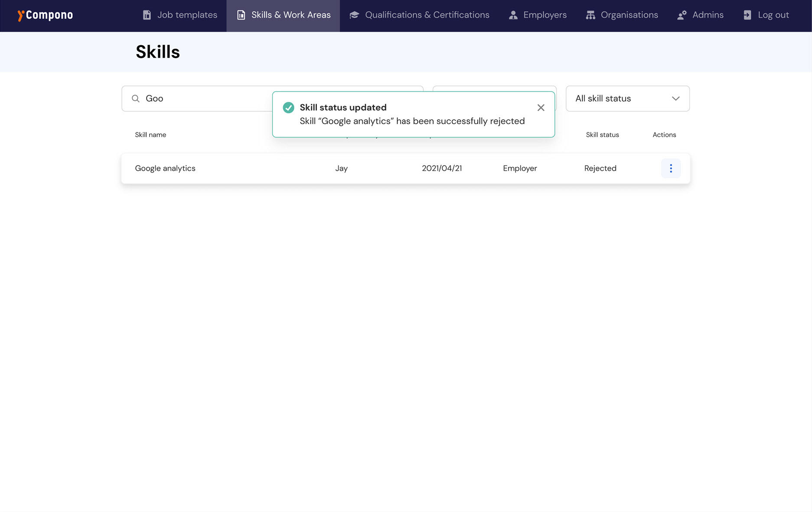Click the Skills & Work Areas page icon
Image resolution: width=812 pixels, height=512 pixels.
[241, 15]
